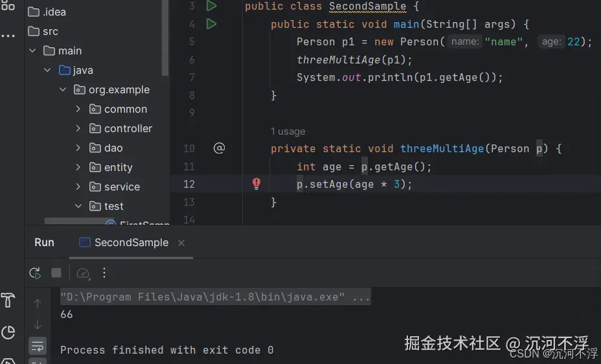Click the output value 66
The height and width of the screenshot is (364, 601).
tap(67, 315)
